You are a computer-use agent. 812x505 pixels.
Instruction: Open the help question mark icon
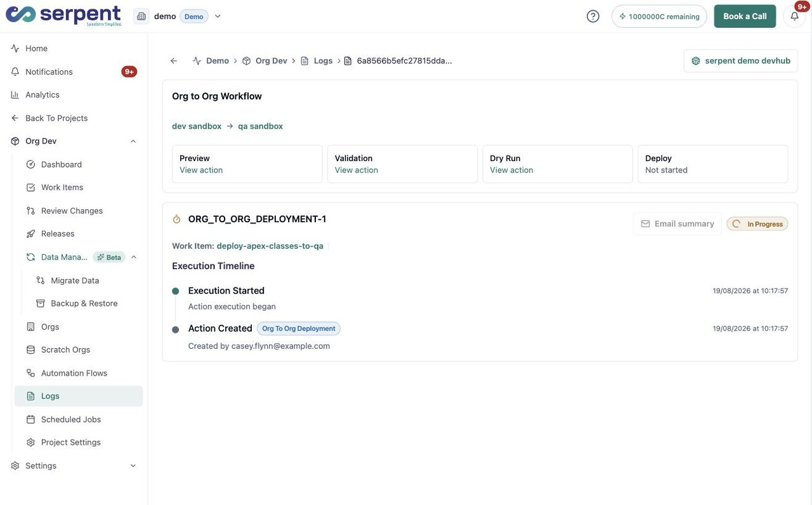click(593, 16)
